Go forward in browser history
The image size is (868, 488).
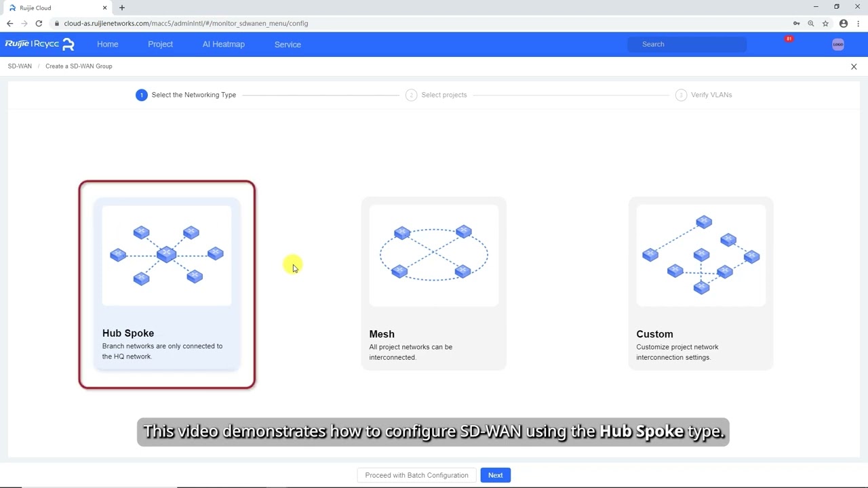(x=24, y=23)
